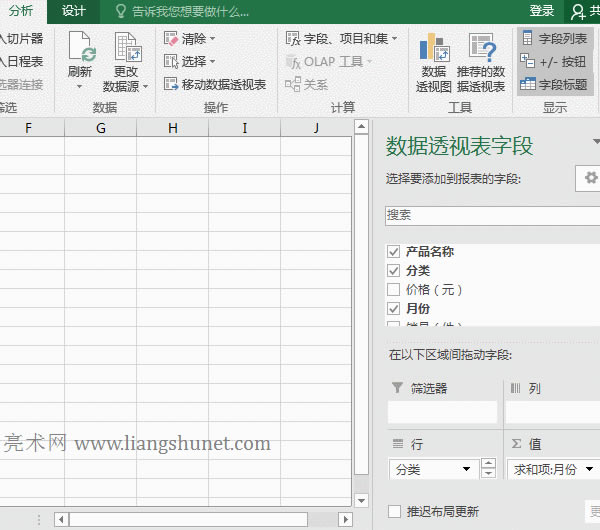Click 移动数据透视表 in ribbon
This screenshot has width=600, height=530.
(x=214, y=85)
